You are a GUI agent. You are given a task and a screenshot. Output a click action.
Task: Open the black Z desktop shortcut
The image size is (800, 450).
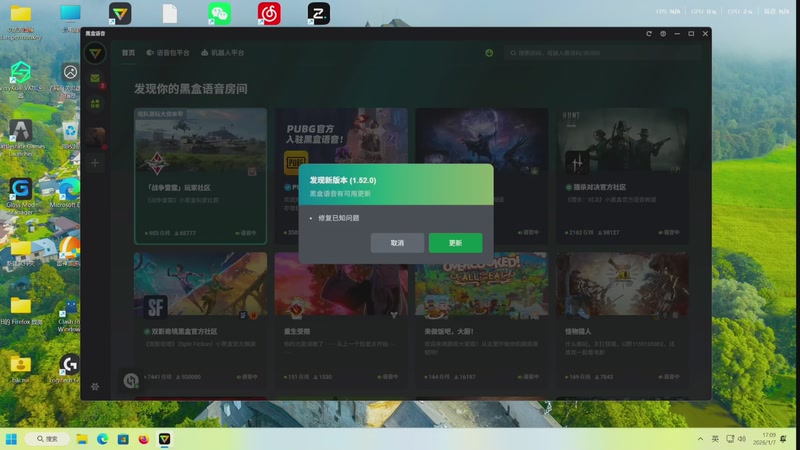coord(318,14)
